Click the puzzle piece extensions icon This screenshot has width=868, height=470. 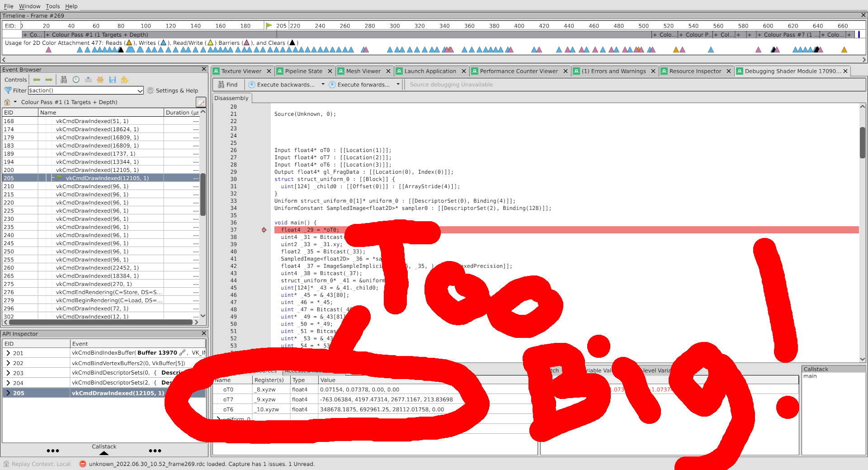coord(124,80)
